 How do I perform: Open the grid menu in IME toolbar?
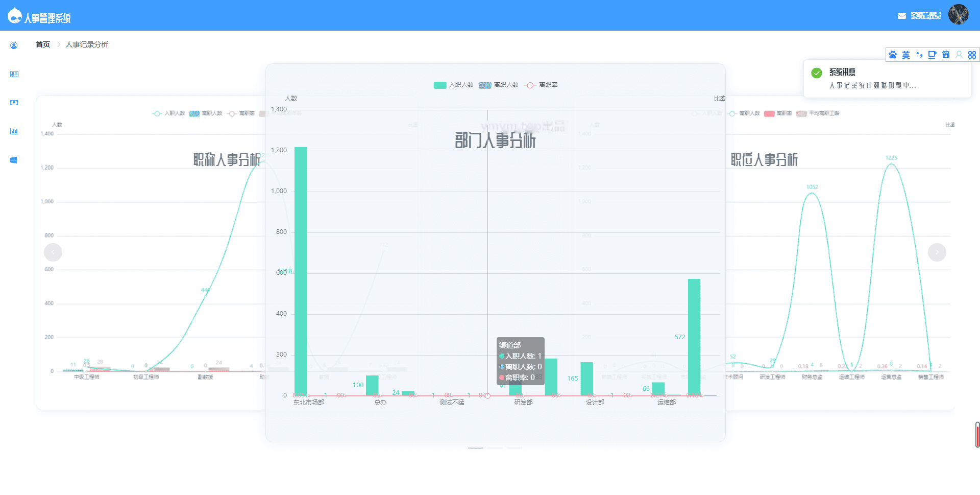click(972, 55)
